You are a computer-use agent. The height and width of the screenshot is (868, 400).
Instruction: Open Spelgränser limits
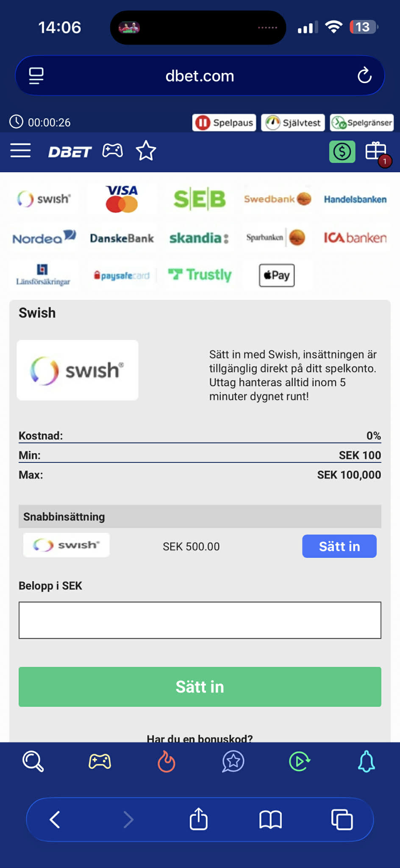[x=362, y=123]
